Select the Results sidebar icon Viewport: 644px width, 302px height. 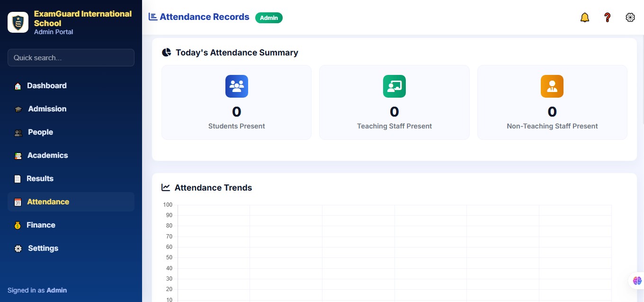click(x=18, y=179)
